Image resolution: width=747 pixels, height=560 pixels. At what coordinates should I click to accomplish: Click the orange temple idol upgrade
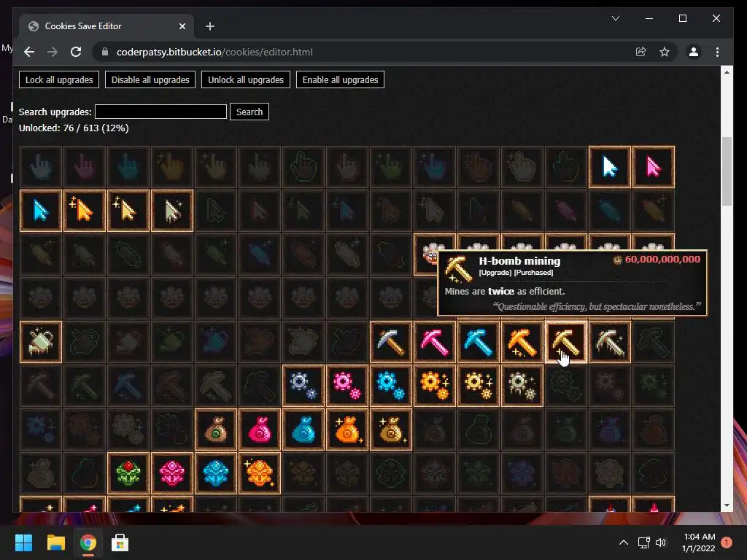click(x=260, y=473)
